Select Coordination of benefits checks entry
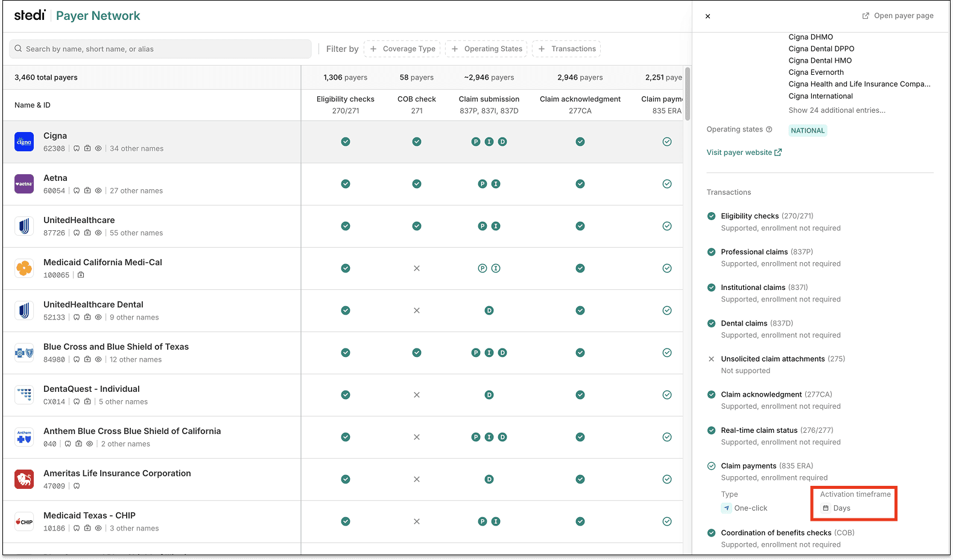The height and width of the screenshot is (560, 953). pos(788,533)
